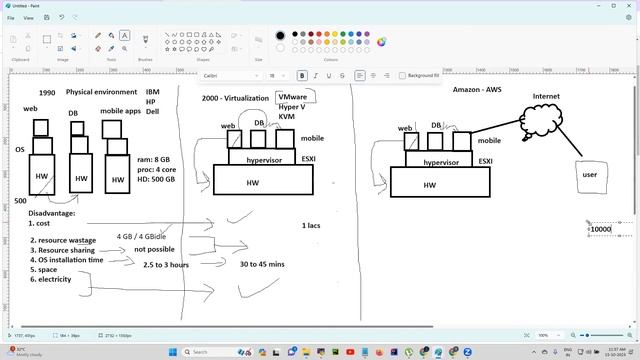Viewport: 640px width, 360px height.
Task: Select the Pencil tool
Action: (x=98, y=36)
